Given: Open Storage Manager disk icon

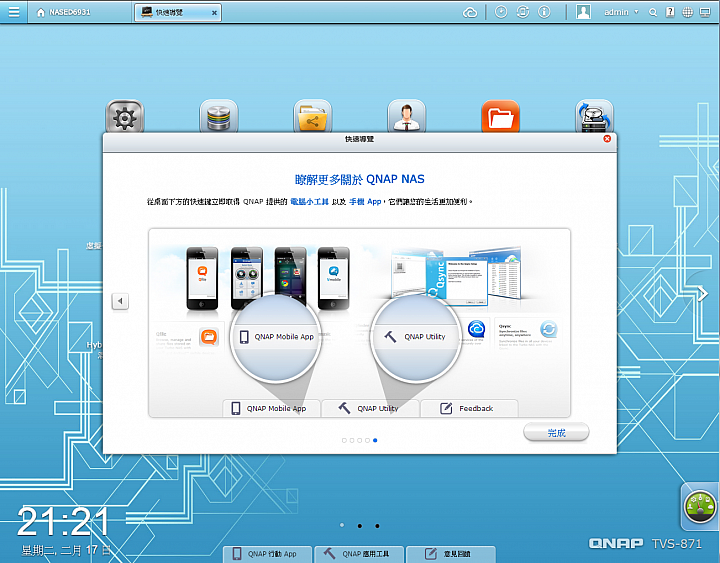Looking at the screenshot, I should click(219, 117).
